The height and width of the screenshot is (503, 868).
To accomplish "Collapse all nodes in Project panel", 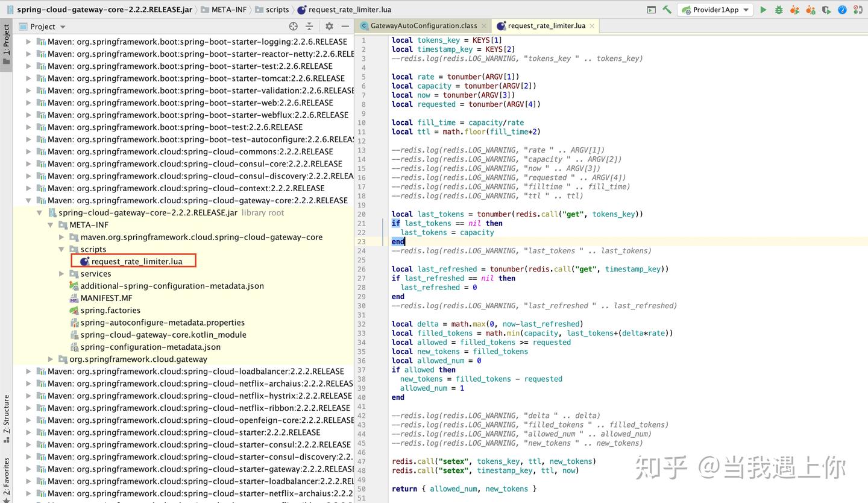I will pyautogui.click(x=309, y=27).
